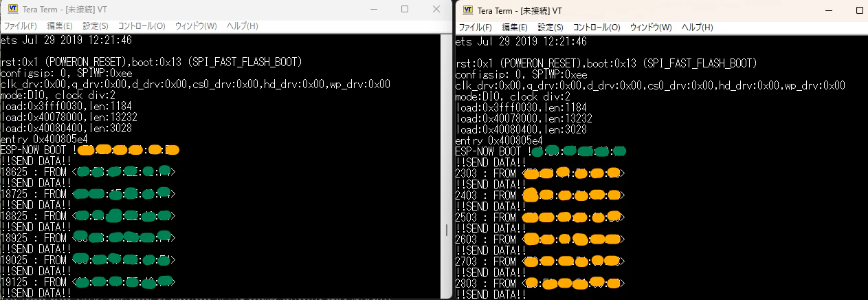Click 'entry 0x400805e4' in right window
This screenshot has height=300, width=868.
click(x=500, y=140)
